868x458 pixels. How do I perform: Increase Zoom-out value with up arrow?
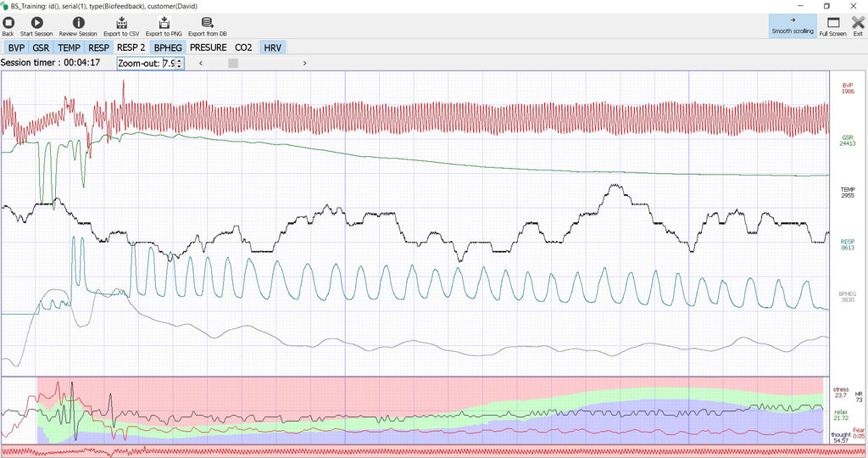coord(179,59)
